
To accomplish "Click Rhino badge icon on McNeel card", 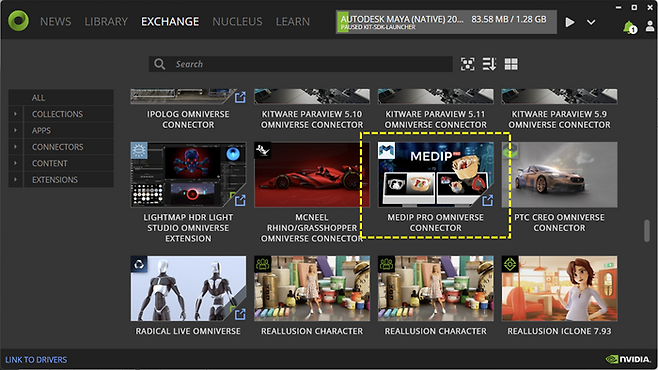I will click(x=262, y=150).
